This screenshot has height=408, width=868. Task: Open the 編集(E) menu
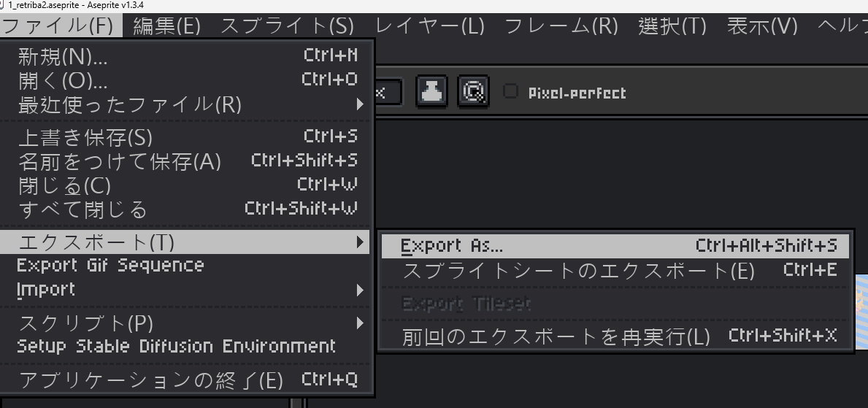pyautogui.click(x=166, y=26)
